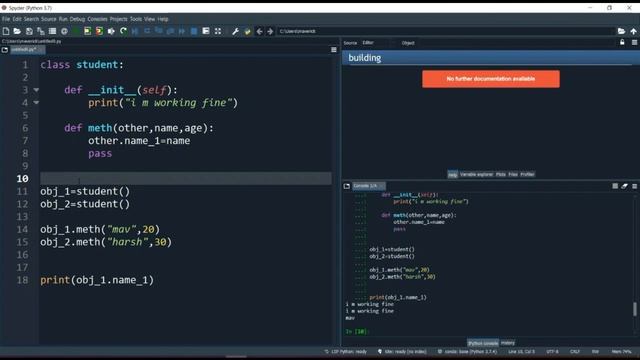Run selection or current line
Screen dimensions: 640x360
[x=111, y=31]
